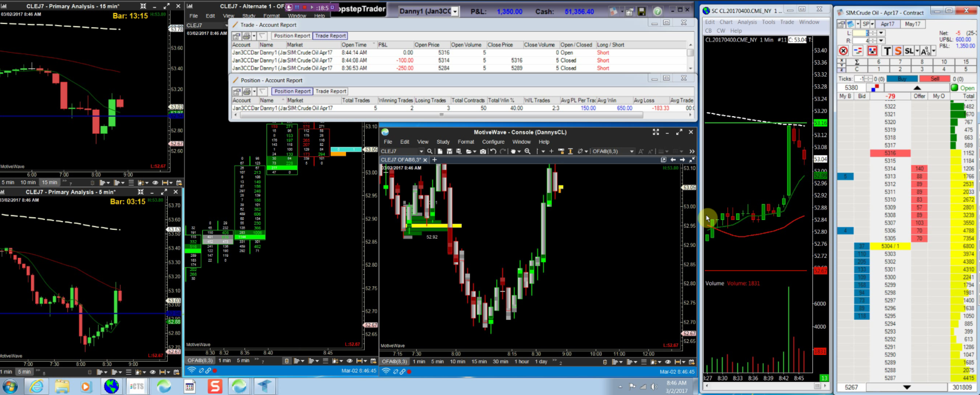
Task: Click the help question mark in TopstepTrader bar
Action: coord(657,11)
